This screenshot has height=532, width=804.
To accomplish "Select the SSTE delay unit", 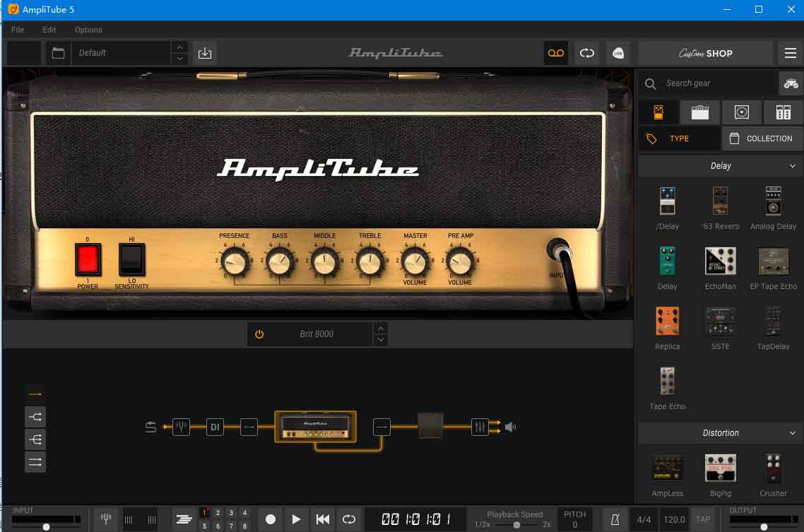I will (x=721, y=328).
